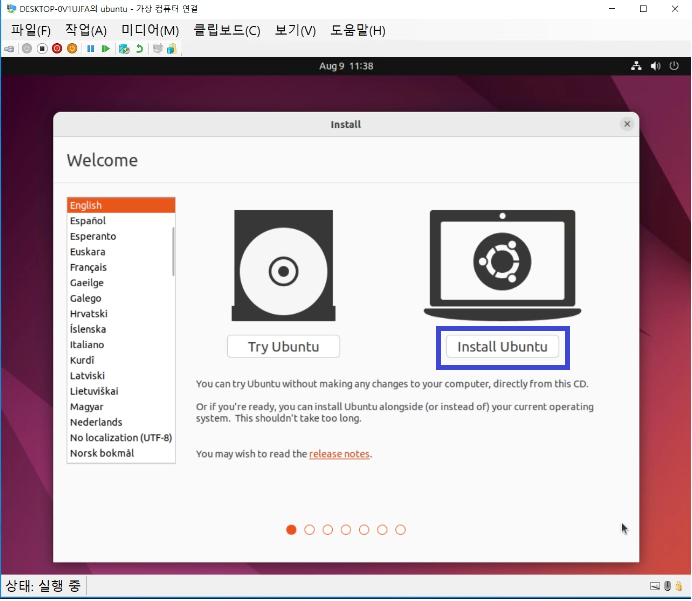The width and height of the screenshot is (692, 601).
Task: Open the Ubuntu volume speaker icon
Action: [655, 66]
